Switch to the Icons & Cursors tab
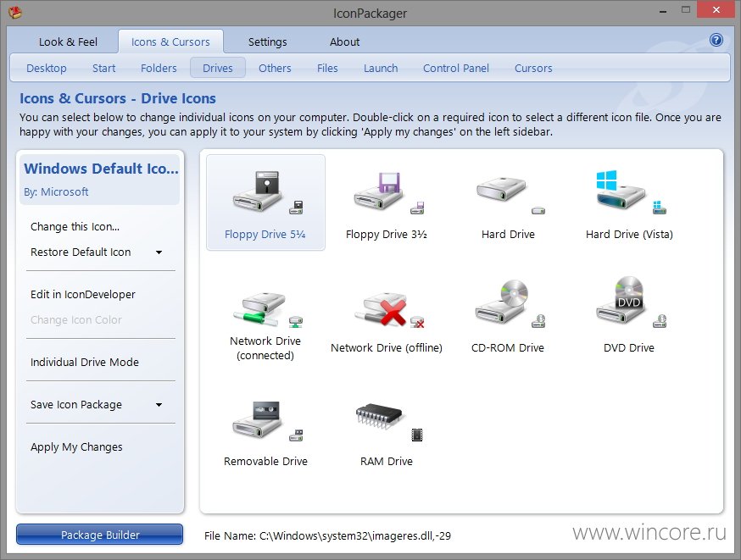 (170, 42)
